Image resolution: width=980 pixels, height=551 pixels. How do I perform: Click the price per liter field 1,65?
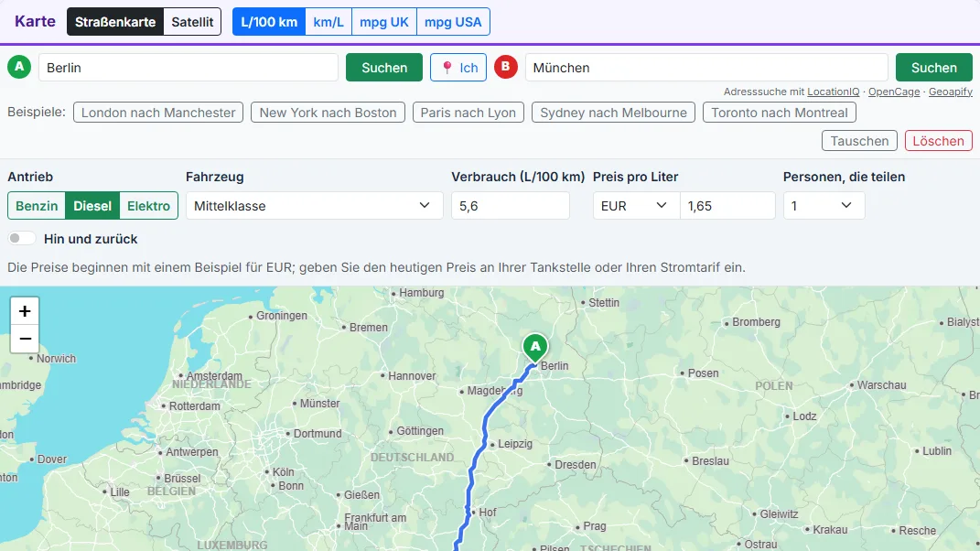pyautogui.click(x=727, y=206)
